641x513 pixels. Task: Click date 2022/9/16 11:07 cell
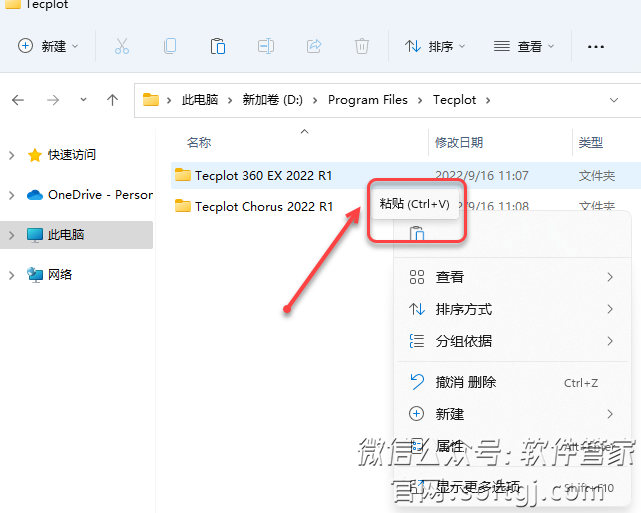point(482,176)
